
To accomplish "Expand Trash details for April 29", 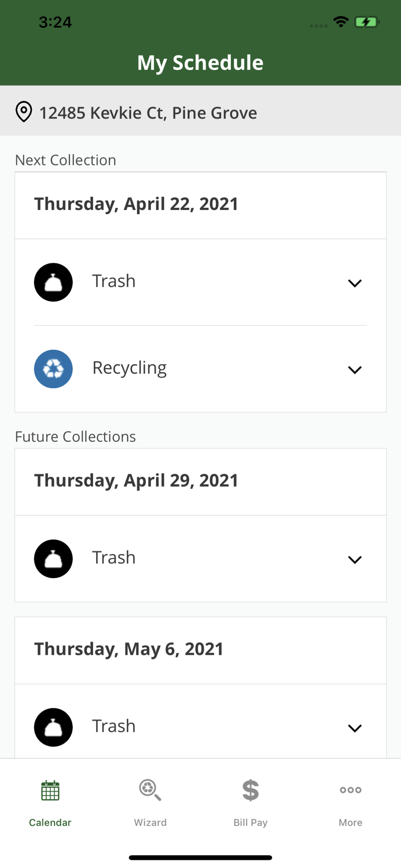I will pyautogui.click(x=355, y=560).
